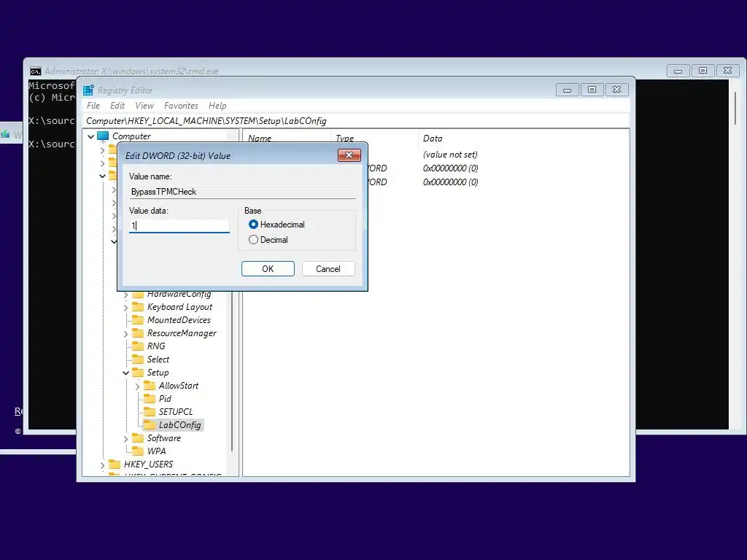Select the Hexadecimal base option
747x560 pixels.
(253, 225)
